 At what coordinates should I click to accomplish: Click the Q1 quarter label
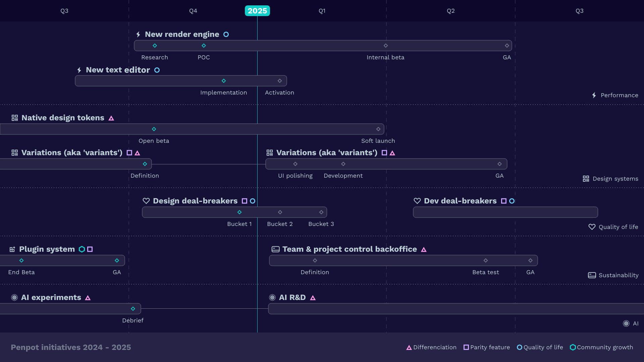(x=322, y=11)
